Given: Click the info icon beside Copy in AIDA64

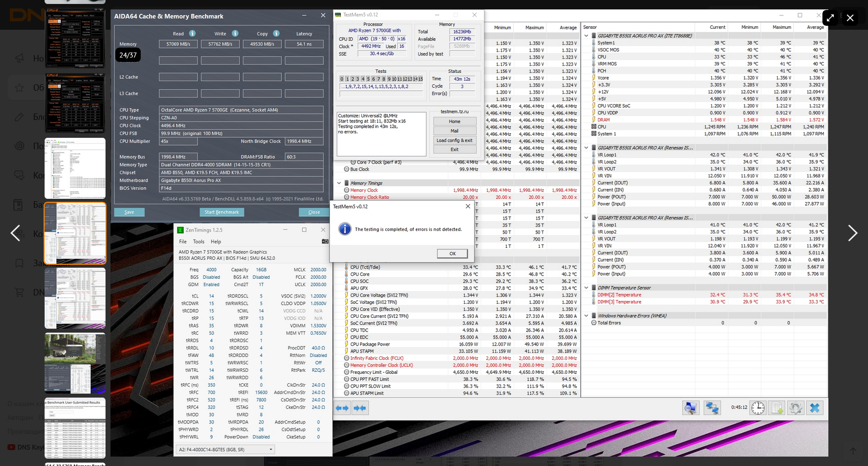Looking at the screenshot, I should coord(276,33).
